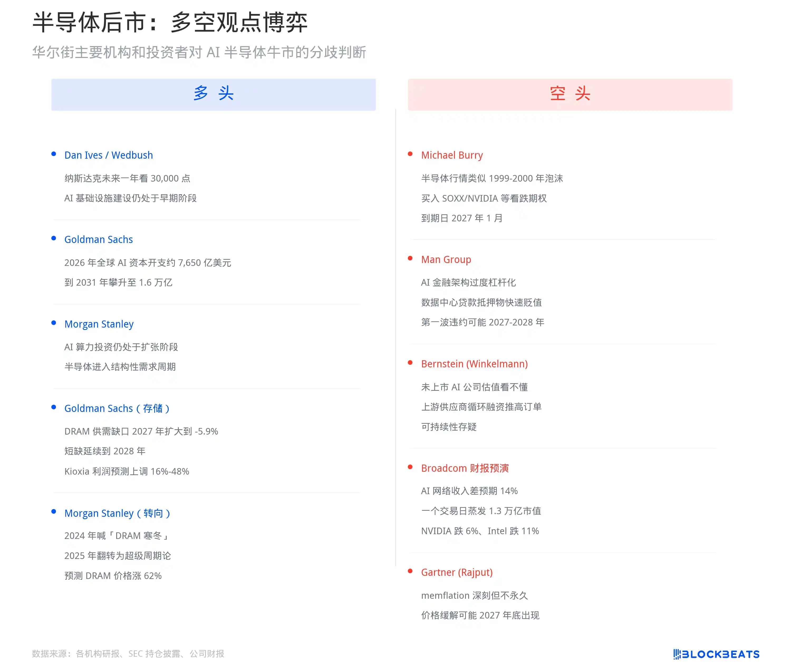Select the Michael Burry heading
The height and width of the screenshot is (672, 791).
pos(452,155)
